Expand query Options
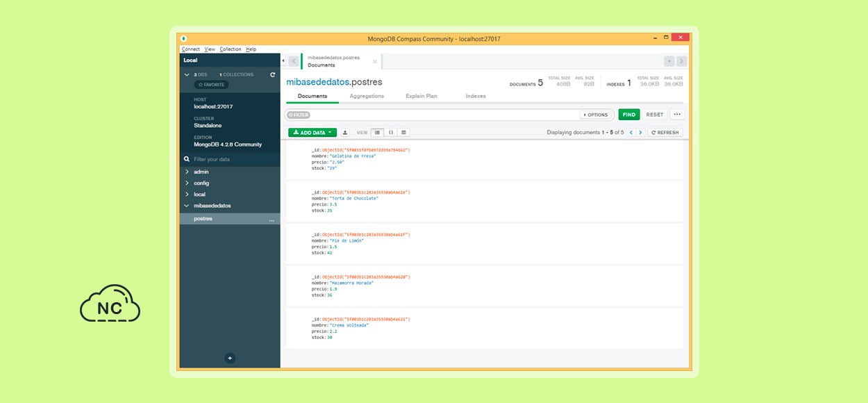The image size is (868, 403). pyautogui.click(x=595, y=115)
